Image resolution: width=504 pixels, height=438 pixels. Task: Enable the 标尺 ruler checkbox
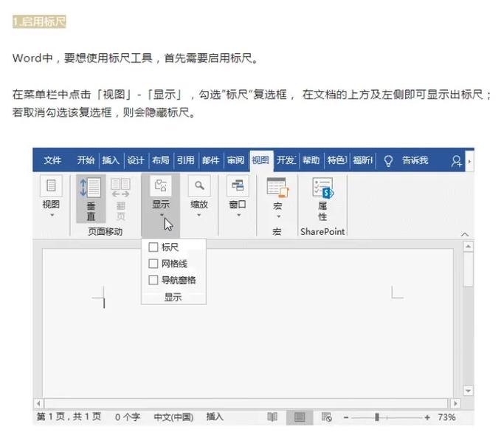(153, 247)
